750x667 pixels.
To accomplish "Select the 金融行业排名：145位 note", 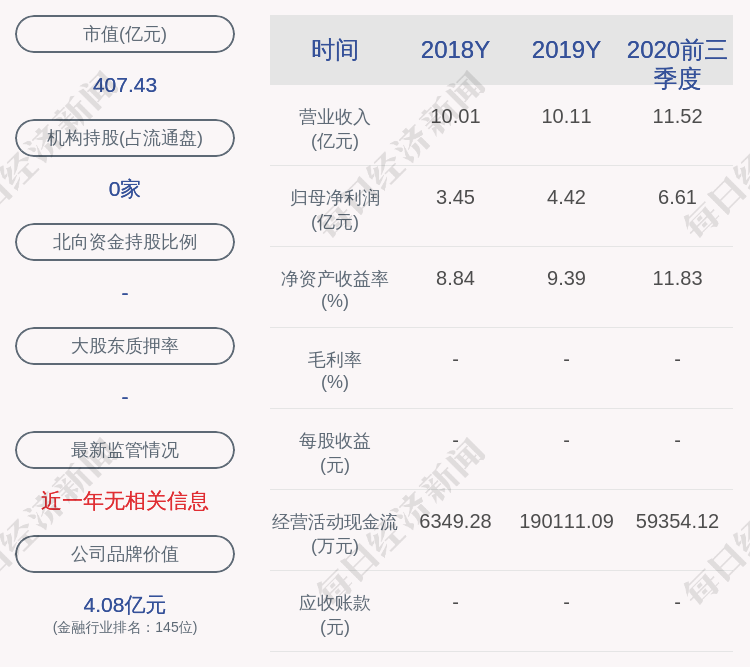I will pyautogui.click(x=125, y=627).
